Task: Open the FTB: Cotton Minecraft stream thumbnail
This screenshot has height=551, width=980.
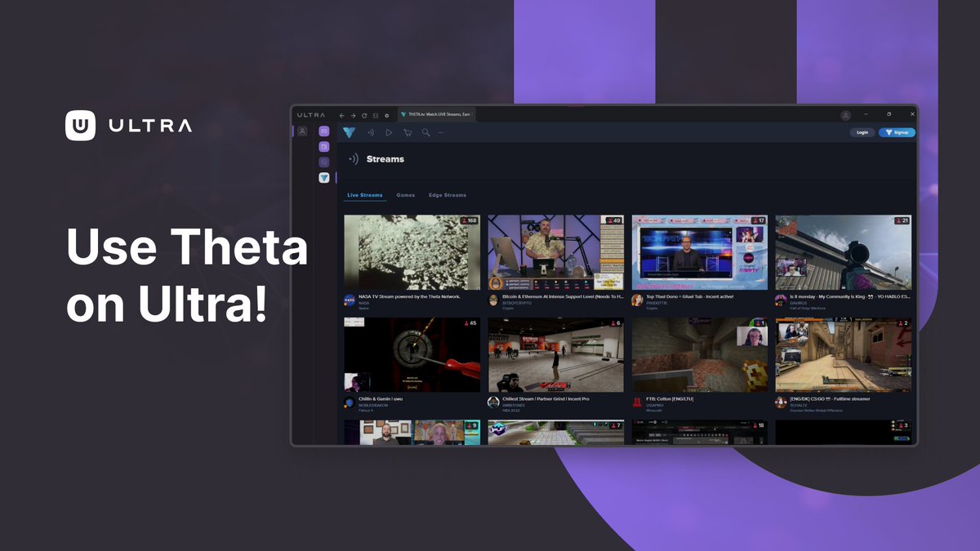Action: coord(700,355)
